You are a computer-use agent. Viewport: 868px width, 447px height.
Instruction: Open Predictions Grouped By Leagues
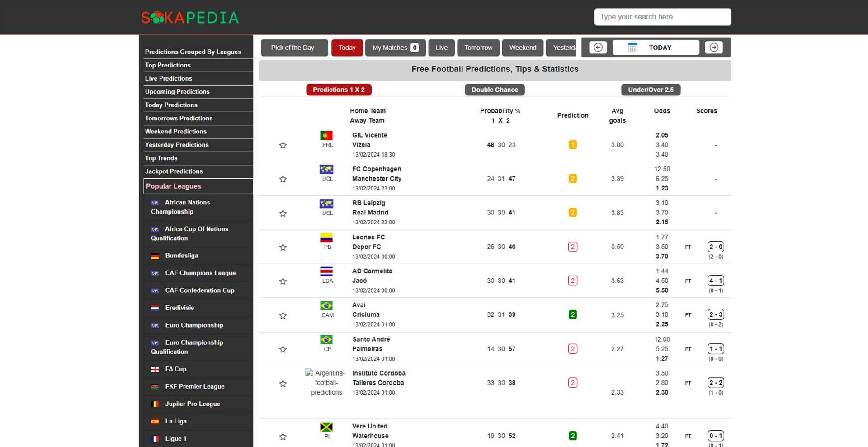[x=193, y=52]
